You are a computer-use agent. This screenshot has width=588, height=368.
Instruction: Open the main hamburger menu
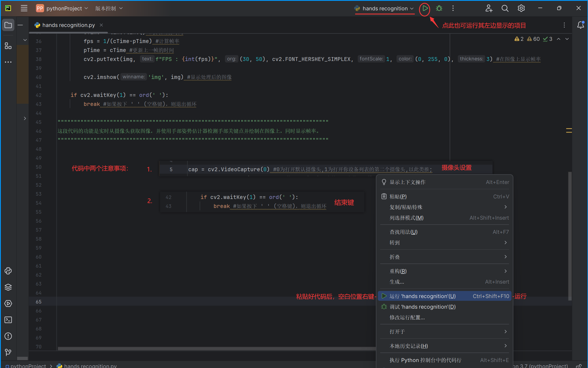24,8
